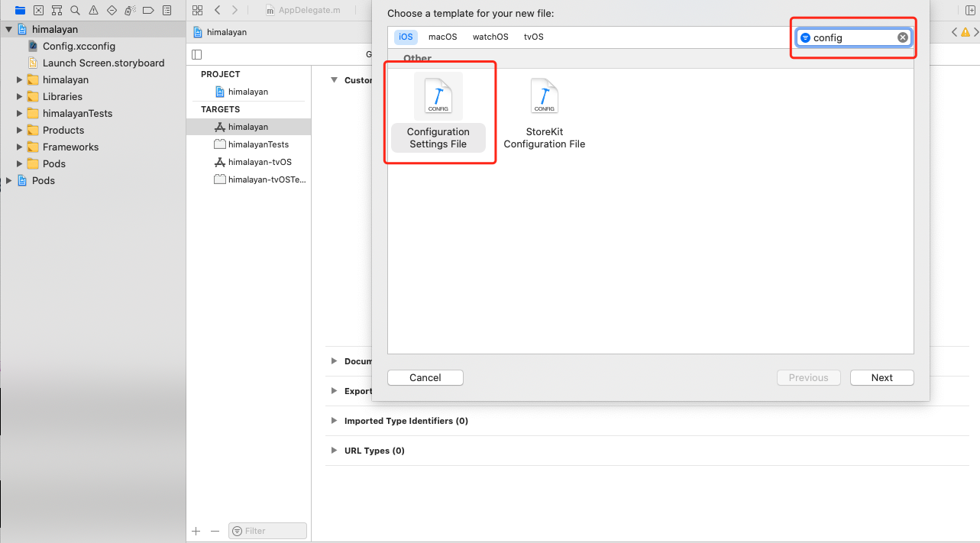Expand the himalayanTests folder
980x543 pixels.
point(20,113)
